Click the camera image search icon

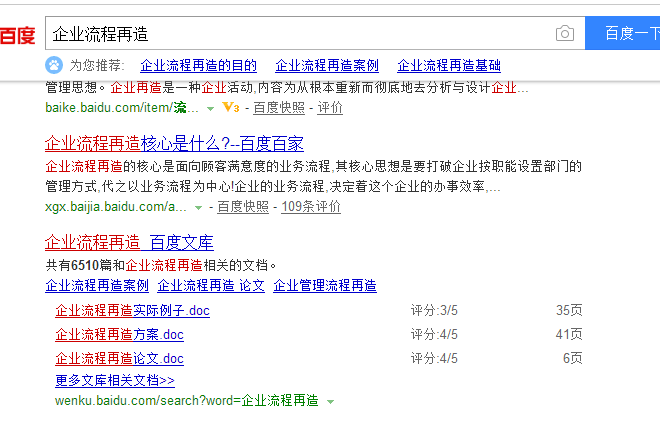564,33
